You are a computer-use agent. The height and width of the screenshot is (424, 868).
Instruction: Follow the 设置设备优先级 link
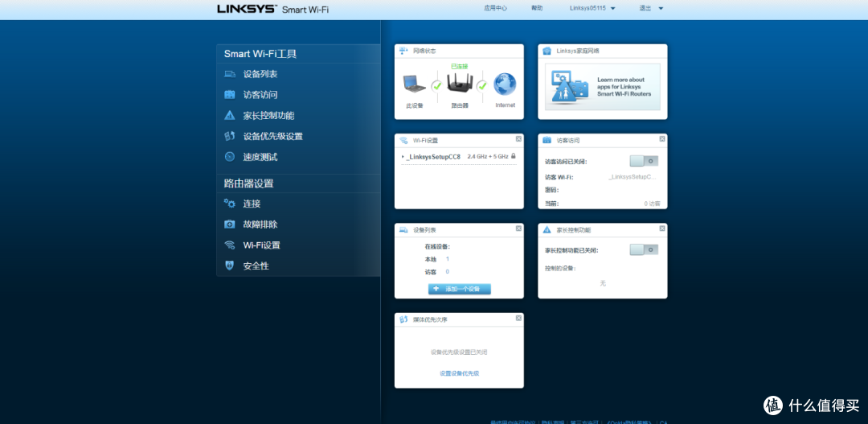point(460,373)
